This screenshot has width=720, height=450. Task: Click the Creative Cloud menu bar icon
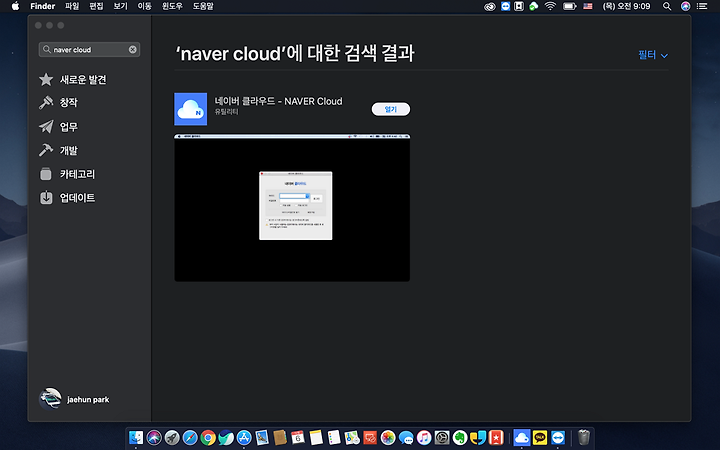click(490, 6)
